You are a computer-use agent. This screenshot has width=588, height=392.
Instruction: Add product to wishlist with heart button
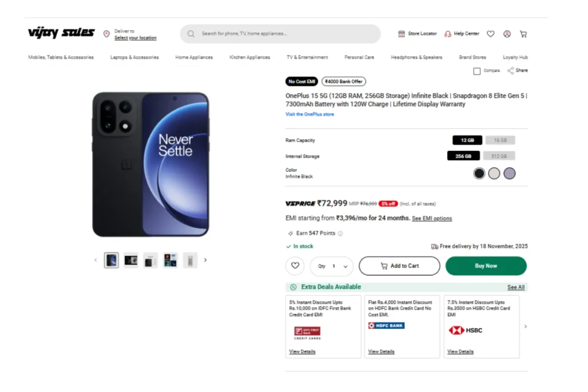click(x=295, y=266)
